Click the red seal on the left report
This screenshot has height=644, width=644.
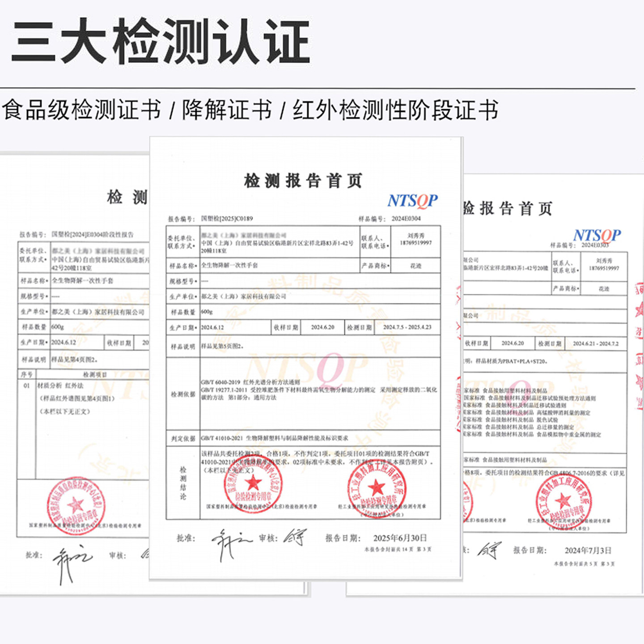[x=76, y=506]
